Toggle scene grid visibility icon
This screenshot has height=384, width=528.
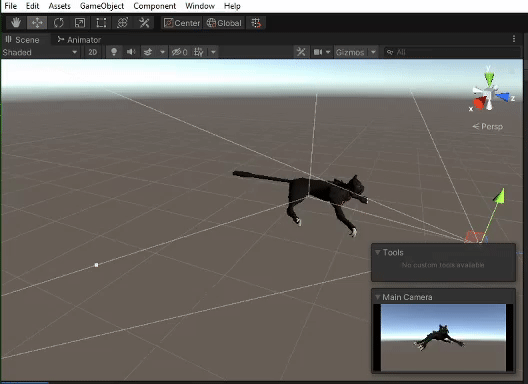click(199, 52)
